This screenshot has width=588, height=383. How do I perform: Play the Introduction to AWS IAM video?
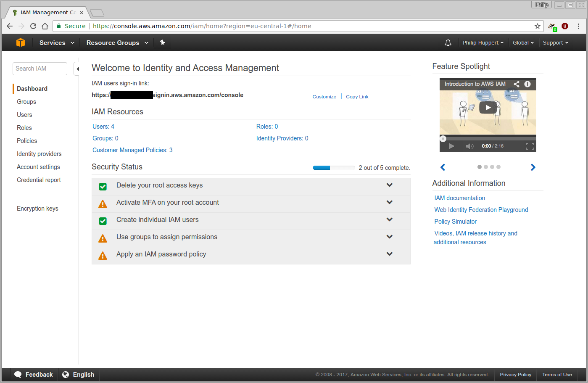pos(488,108)
